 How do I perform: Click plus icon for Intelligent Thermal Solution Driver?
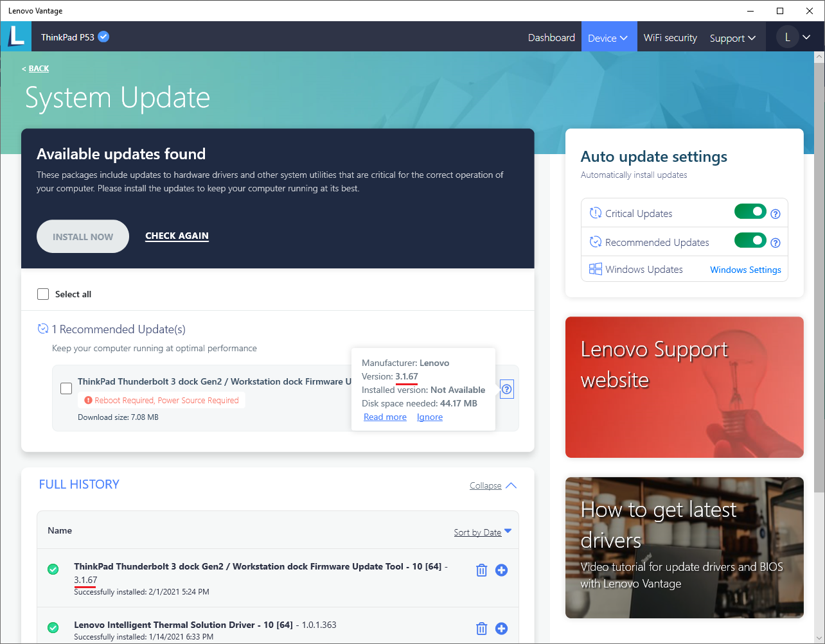tap(502, 629)
